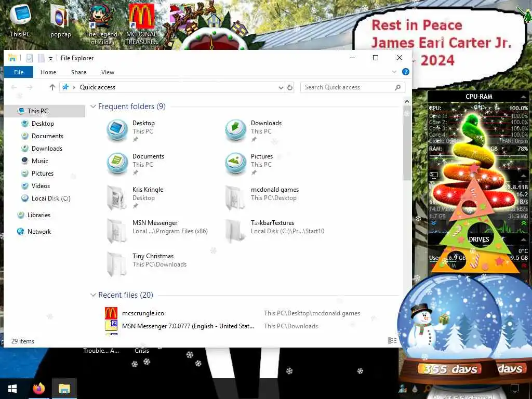Click the Quick access address bar
The image size is (532, 399).
pos(170,87)
